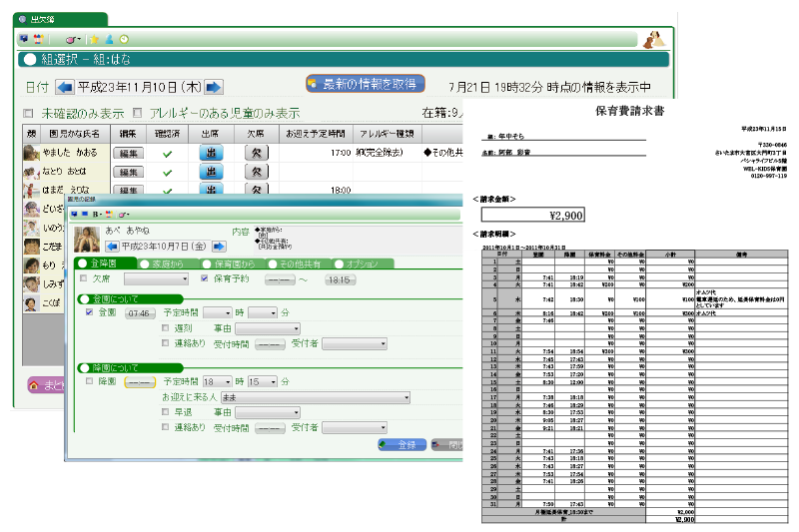This screenshot has height=532, width=799.
Task: Check 連絡あり under 登園について section
Action: [165, 343]
